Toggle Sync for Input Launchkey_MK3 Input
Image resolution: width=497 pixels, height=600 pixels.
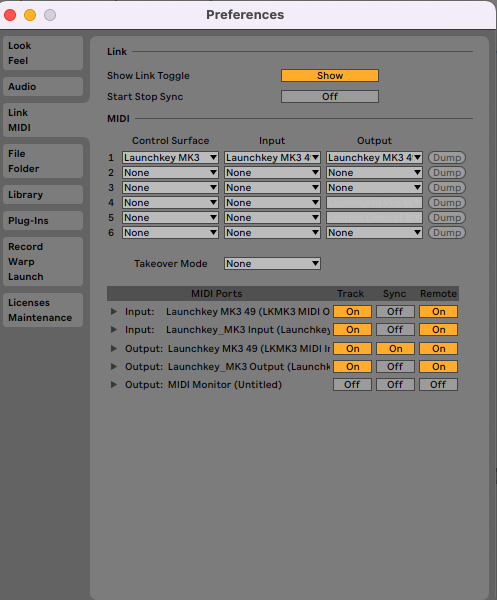[395, 329]
